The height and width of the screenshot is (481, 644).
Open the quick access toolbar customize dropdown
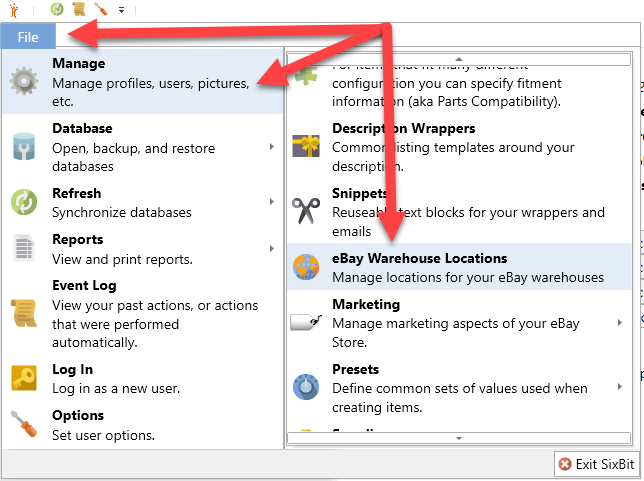click(x=121, y=10)
